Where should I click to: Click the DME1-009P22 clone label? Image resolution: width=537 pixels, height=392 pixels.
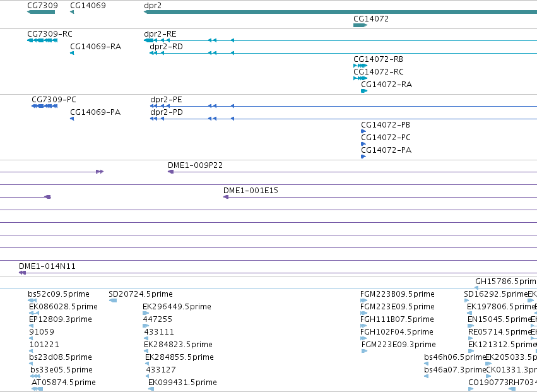coord(195,165)
